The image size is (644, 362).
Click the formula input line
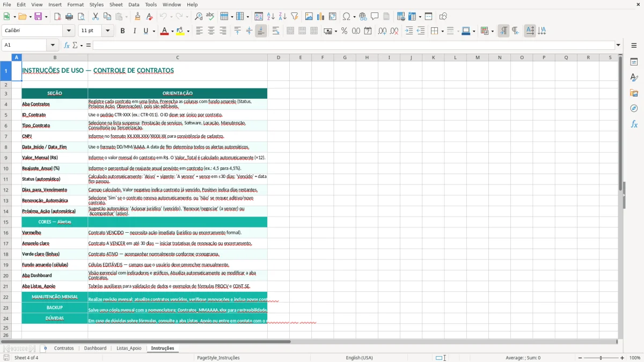point(353,45)
